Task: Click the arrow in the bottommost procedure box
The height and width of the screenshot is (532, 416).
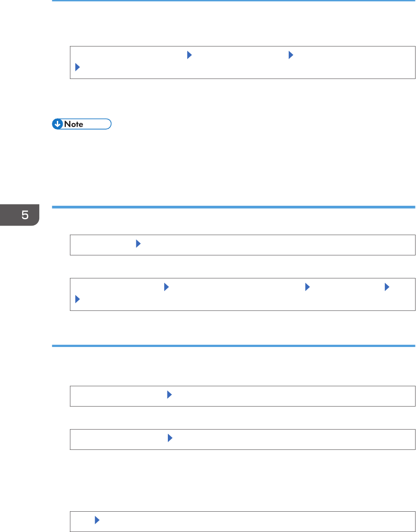Action: 97,520
